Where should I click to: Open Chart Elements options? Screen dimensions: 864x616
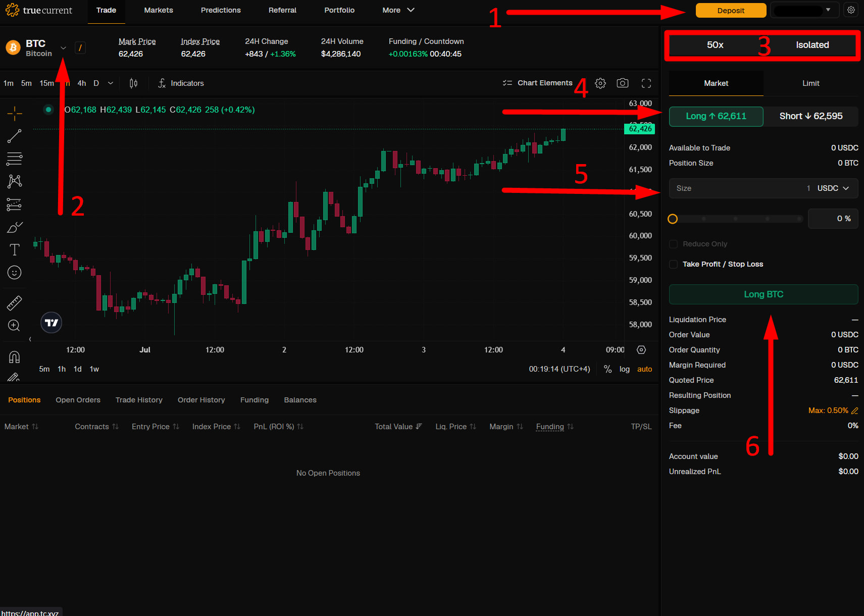click(x=538, y=83)
